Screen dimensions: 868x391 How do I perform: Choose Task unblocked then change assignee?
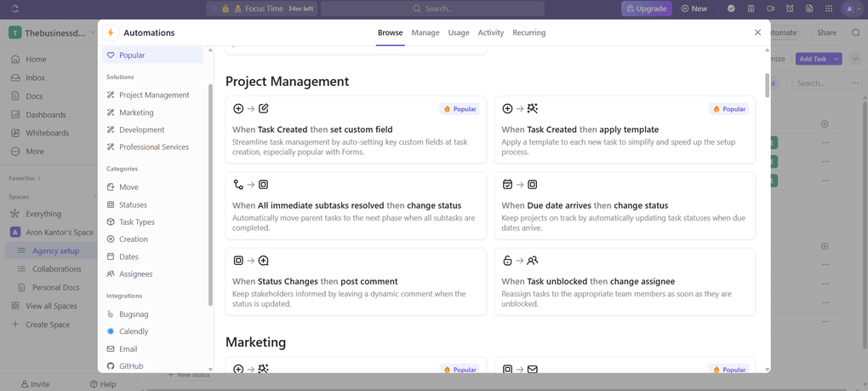(625, 281)
